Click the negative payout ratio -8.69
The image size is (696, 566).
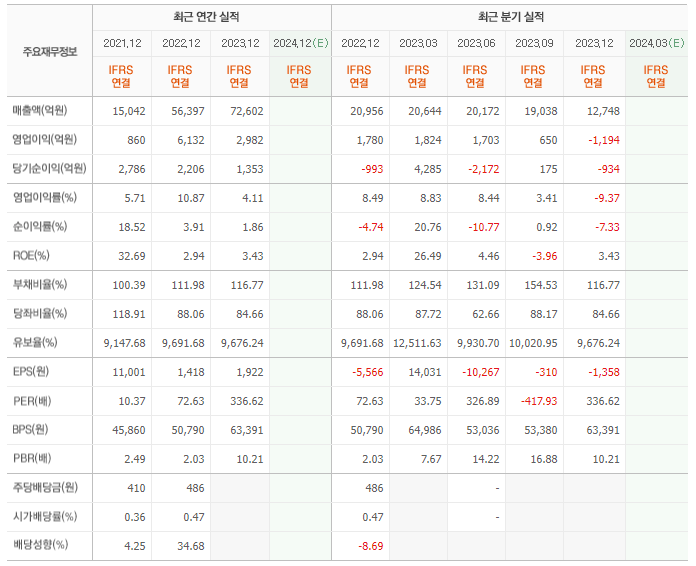coord(371,546)
